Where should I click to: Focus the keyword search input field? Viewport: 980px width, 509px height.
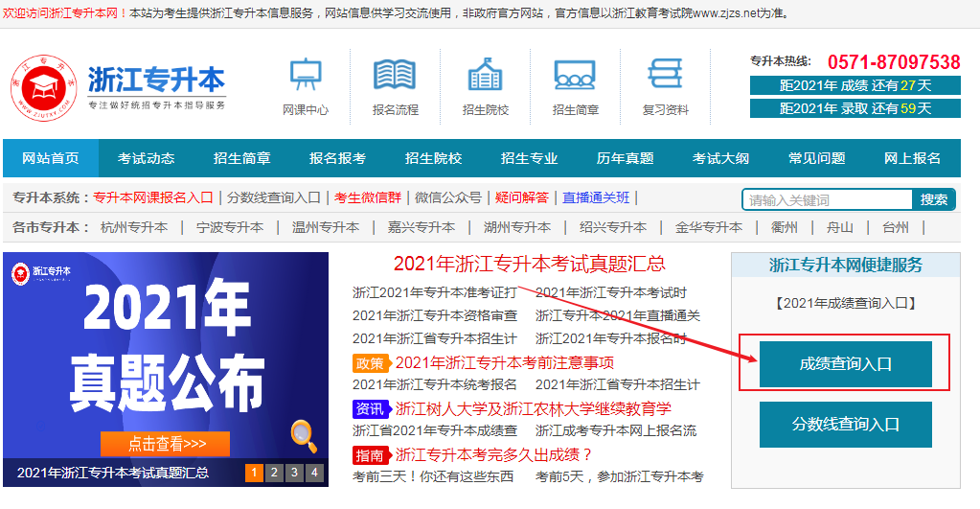tap(826, 199)
